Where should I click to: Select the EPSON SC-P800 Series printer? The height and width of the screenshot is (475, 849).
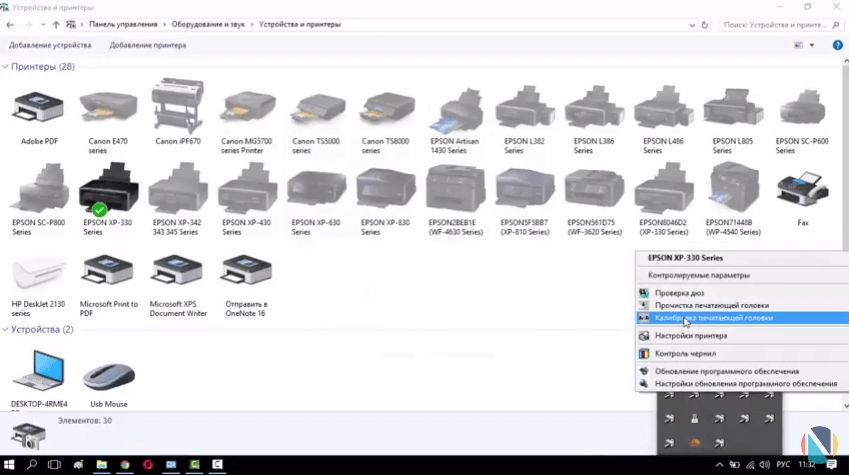(39, 188)
